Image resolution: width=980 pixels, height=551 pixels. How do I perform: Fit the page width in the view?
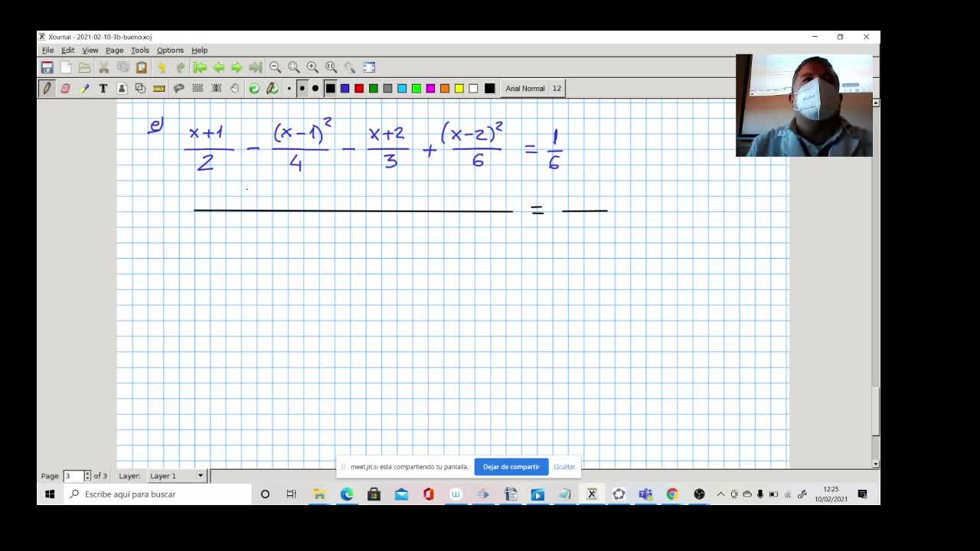coord(294,67)
